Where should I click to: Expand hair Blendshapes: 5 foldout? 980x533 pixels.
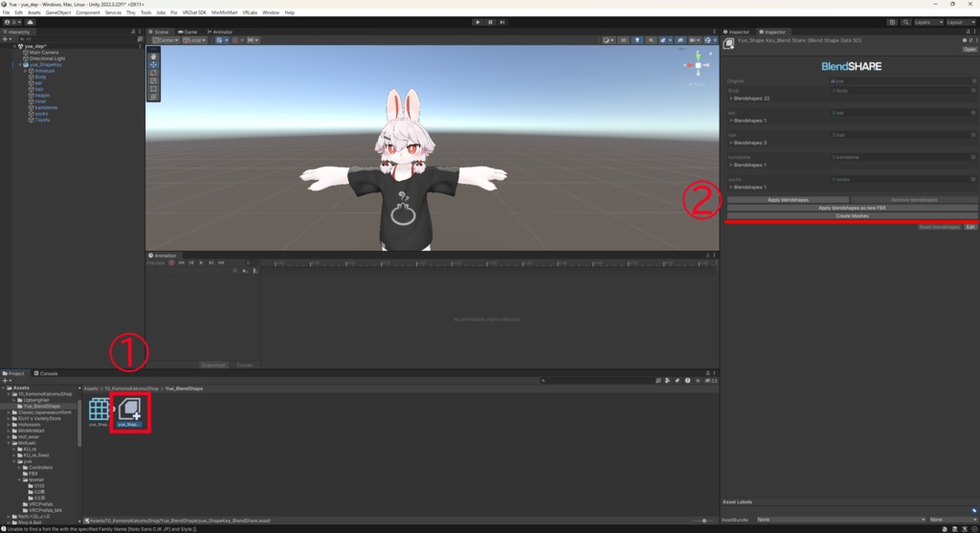pyautogui.click(x=731, y=144)
